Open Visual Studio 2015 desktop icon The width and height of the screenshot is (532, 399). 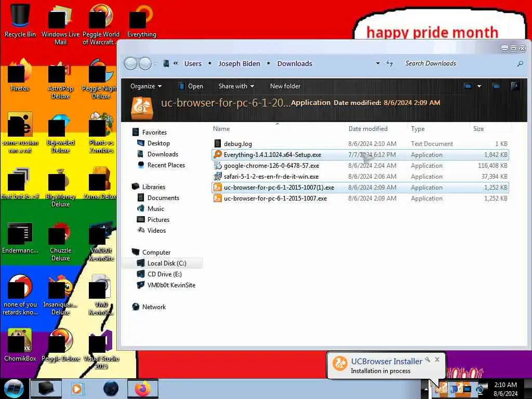coord(101,349)
